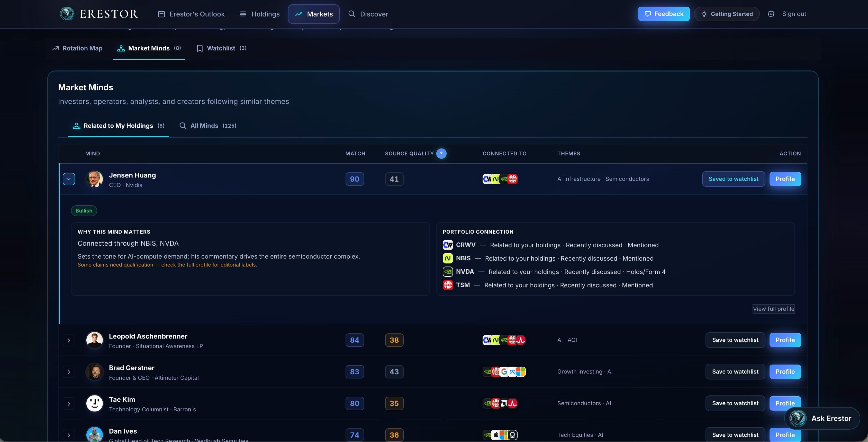Viewport: 868px width, 442px height.
Task: Open Tae Kim's Profile
Action: [x=785, y=403]
